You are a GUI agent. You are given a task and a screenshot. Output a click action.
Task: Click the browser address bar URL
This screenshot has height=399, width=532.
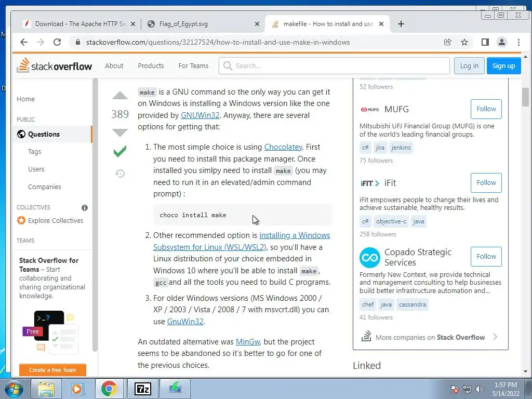point(218,42)
